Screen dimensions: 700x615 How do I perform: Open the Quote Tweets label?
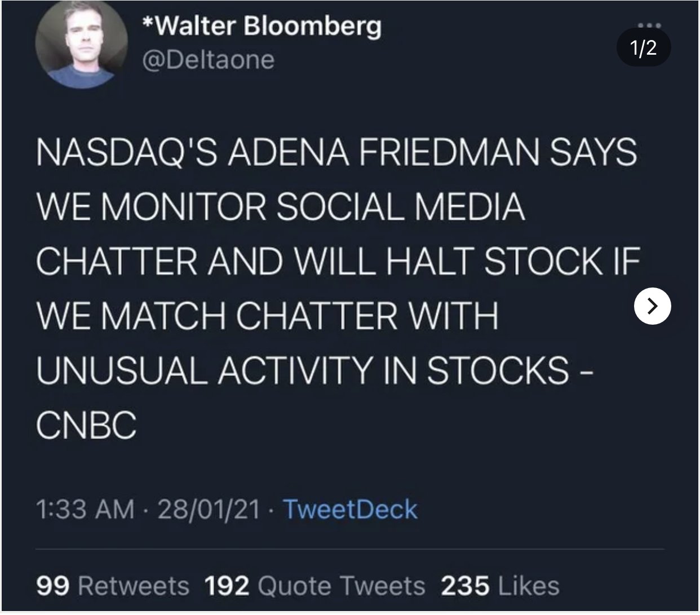click(x=341, y=586)
